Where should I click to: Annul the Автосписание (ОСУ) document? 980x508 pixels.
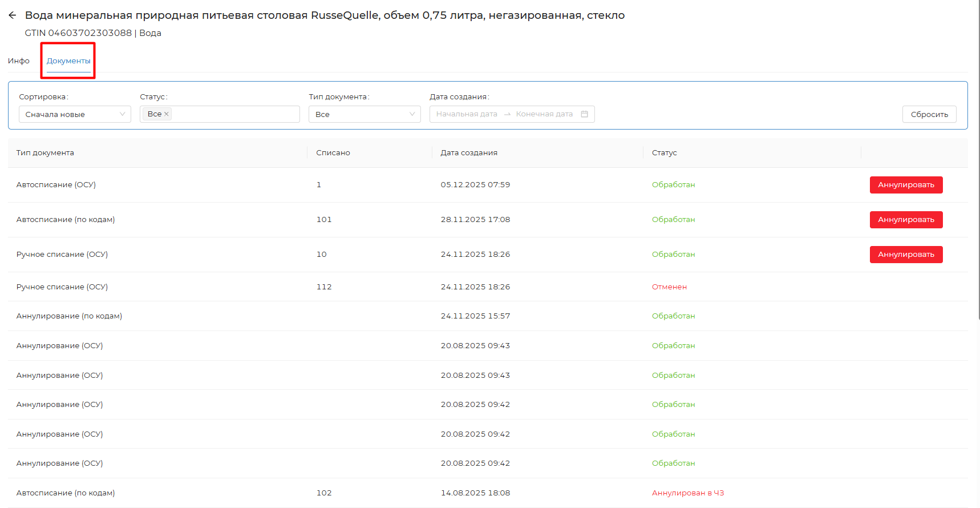click(x=905, y=185)
